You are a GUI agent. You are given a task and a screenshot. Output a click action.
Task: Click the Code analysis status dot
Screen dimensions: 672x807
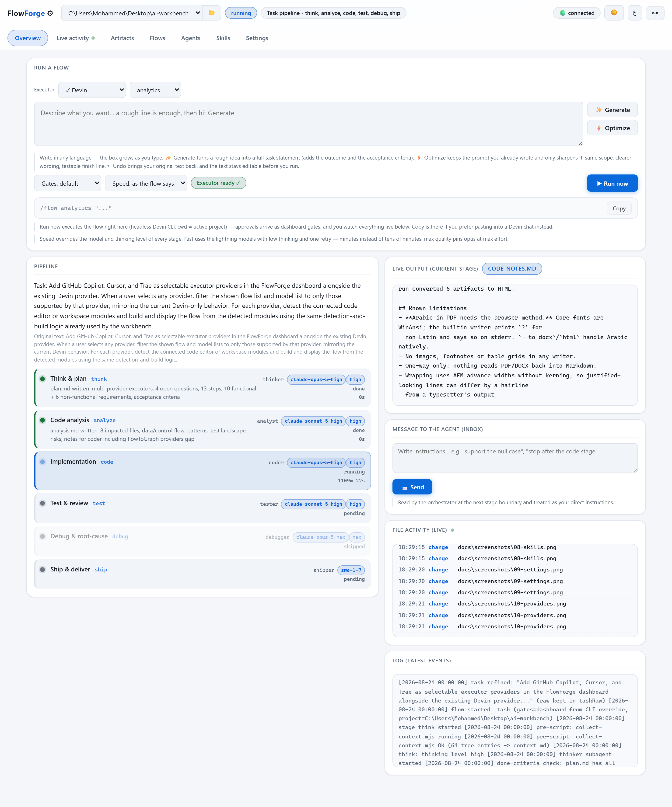click(x=43, y=420)
